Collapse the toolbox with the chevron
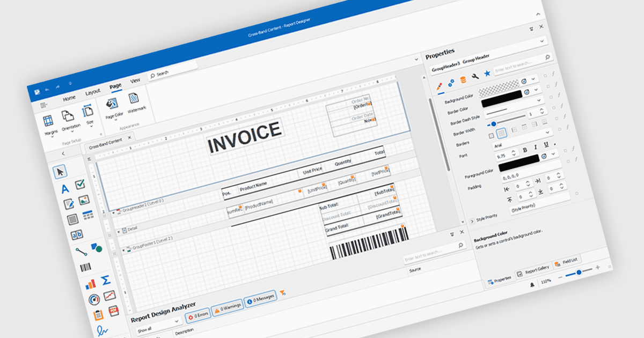 (x=63, y=154)
